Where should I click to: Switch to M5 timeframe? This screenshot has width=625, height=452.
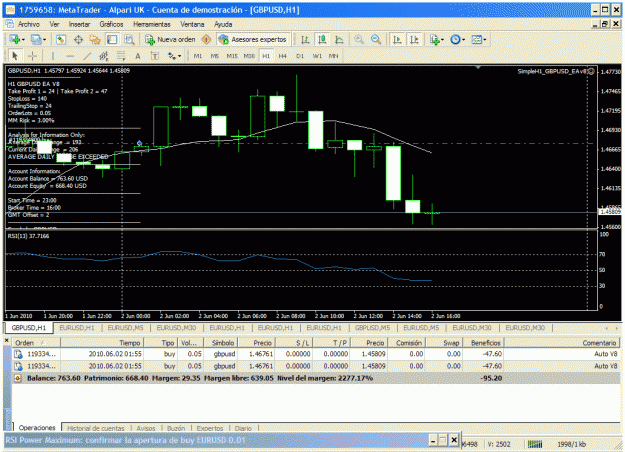(x=215, y=56)
